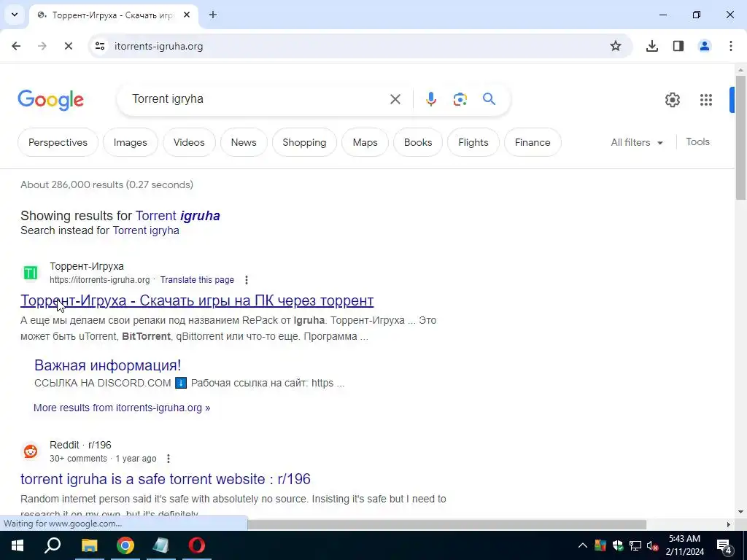
Task: Open more options for Reddit result
Action: (169, 459)
